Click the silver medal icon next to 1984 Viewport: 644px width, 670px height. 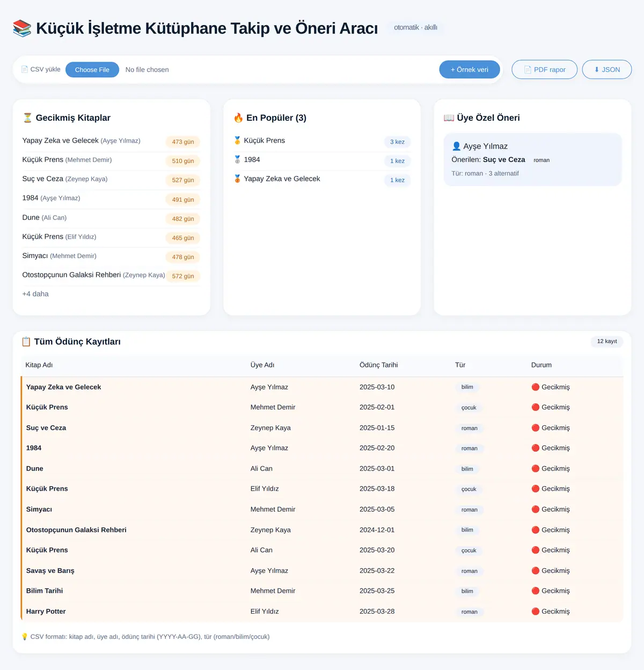pos(237,160)
